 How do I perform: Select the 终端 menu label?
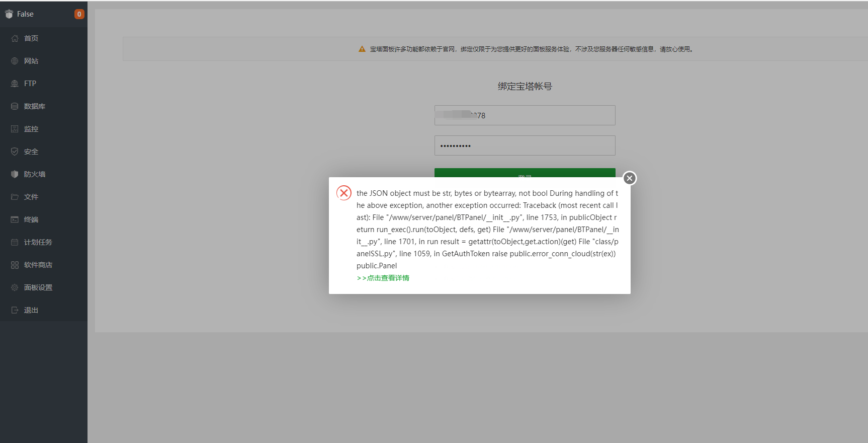tap(31, 219)
